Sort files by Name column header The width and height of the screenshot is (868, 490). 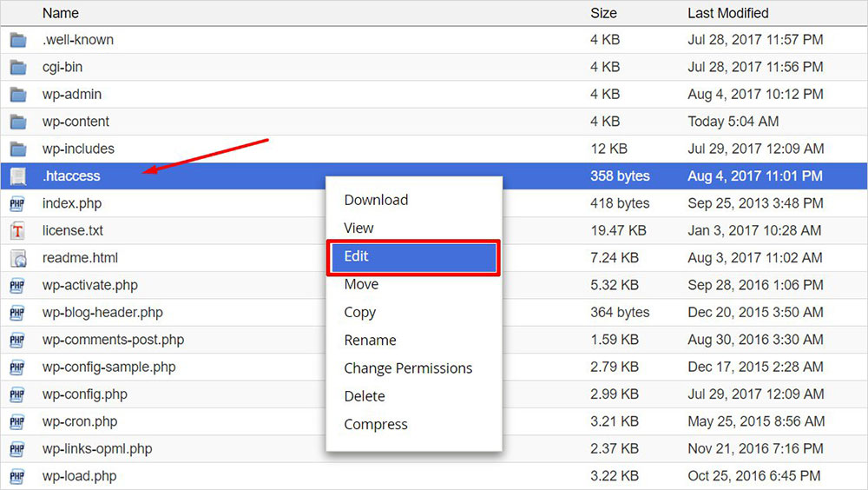(x=61, y=13)
